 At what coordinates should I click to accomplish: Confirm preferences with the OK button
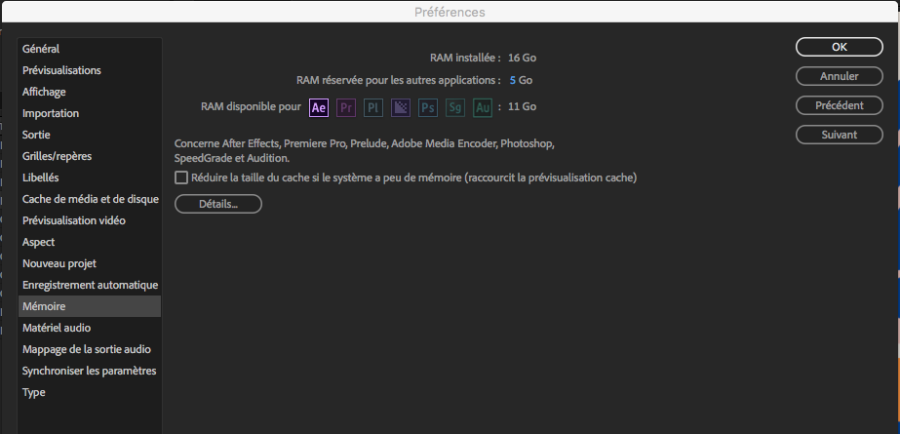click(839, 47)
